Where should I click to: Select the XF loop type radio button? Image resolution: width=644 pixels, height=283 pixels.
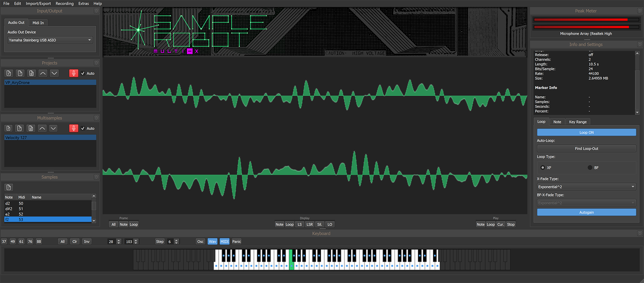click(x=543, y=168)
